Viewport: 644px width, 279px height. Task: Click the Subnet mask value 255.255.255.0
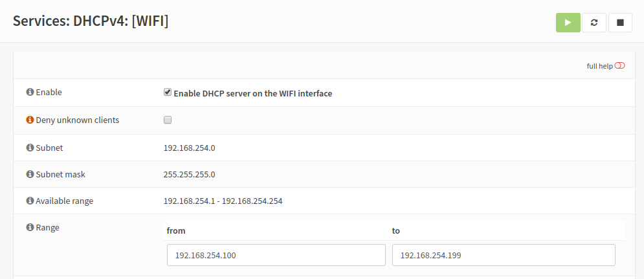[189, 174]
